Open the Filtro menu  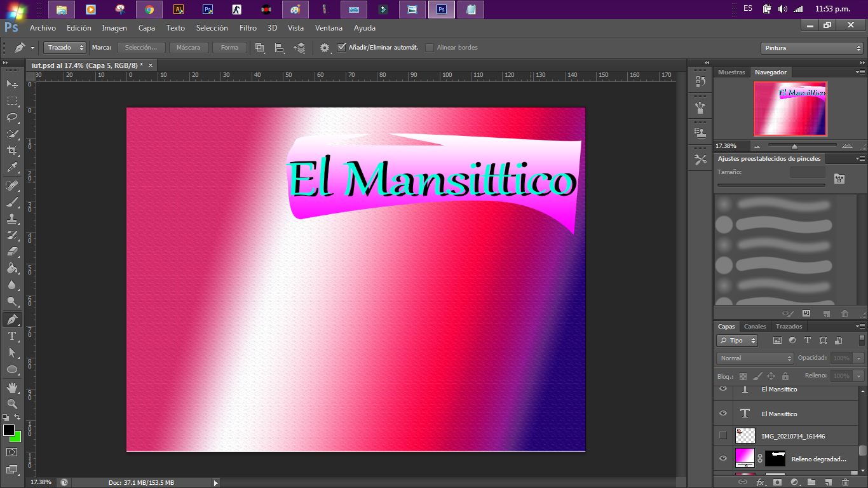[x=248, y=28]
